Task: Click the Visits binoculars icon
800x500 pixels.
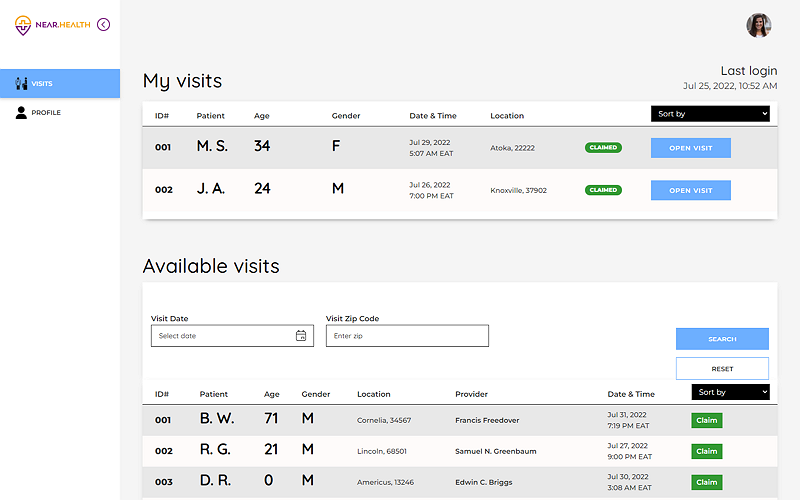Action: pyautogui.click(x=21, y=84)
